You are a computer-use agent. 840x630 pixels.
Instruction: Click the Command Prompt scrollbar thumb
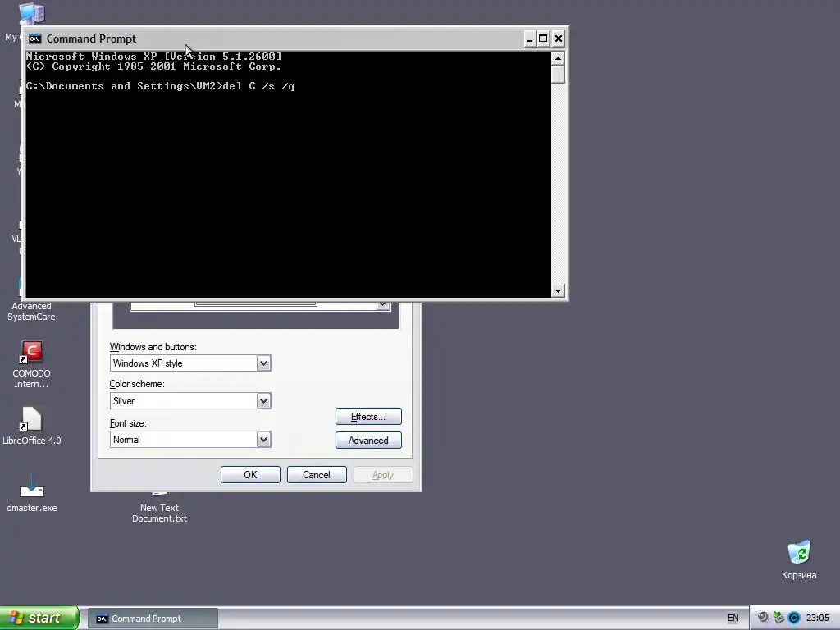558,74
